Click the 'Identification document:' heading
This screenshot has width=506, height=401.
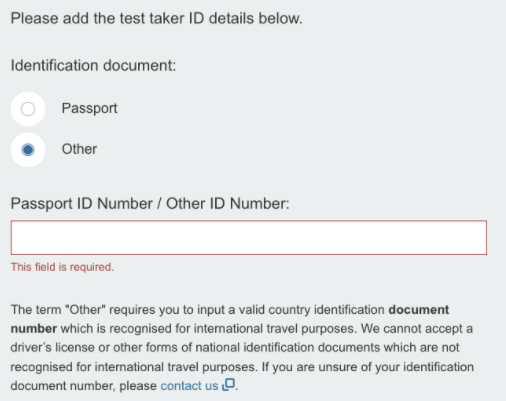(x=93, y=65)
